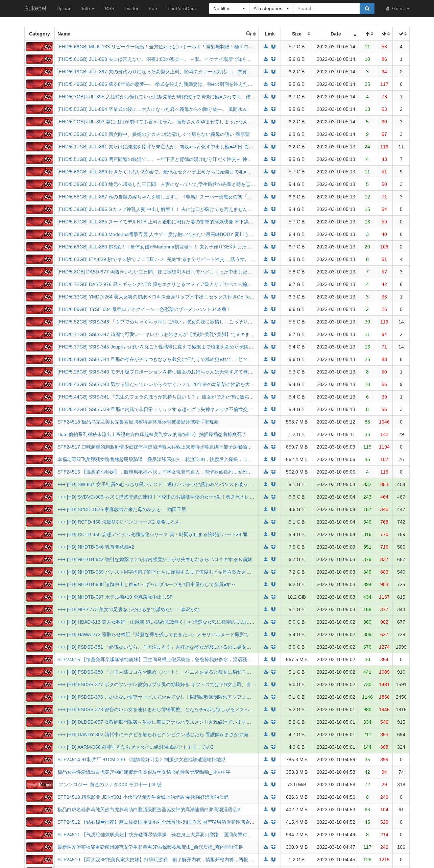Open magnet link for STP24511 row
Viewport: 434px width, 868px height.
pyautogui.click(x=273, y=835)
